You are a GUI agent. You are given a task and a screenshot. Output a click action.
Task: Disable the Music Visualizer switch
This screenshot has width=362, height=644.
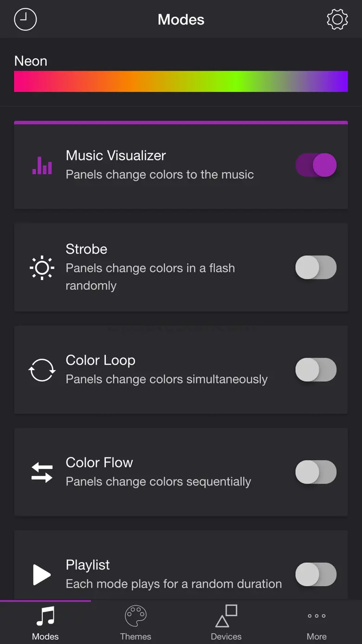click(x=316, y=165)
